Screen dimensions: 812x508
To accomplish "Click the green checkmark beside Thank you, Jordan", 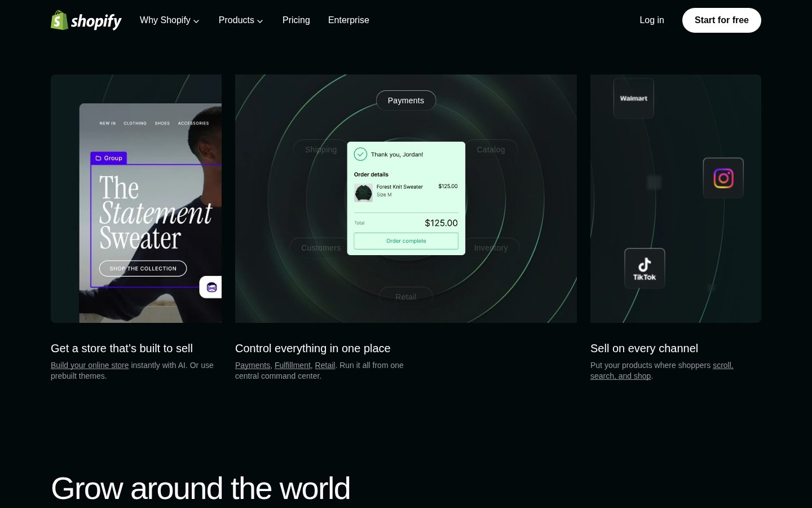I will pos(360,154).
